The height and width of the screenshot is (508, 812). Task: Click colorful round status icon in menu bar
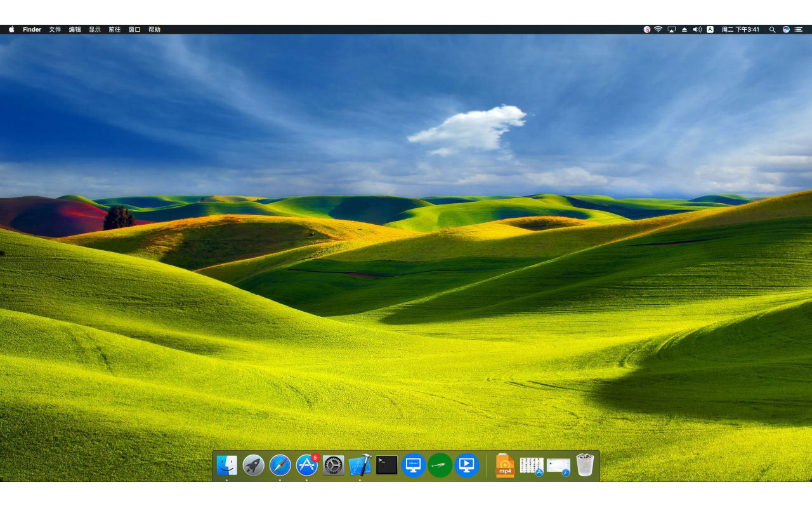click(x=647, y=29)
